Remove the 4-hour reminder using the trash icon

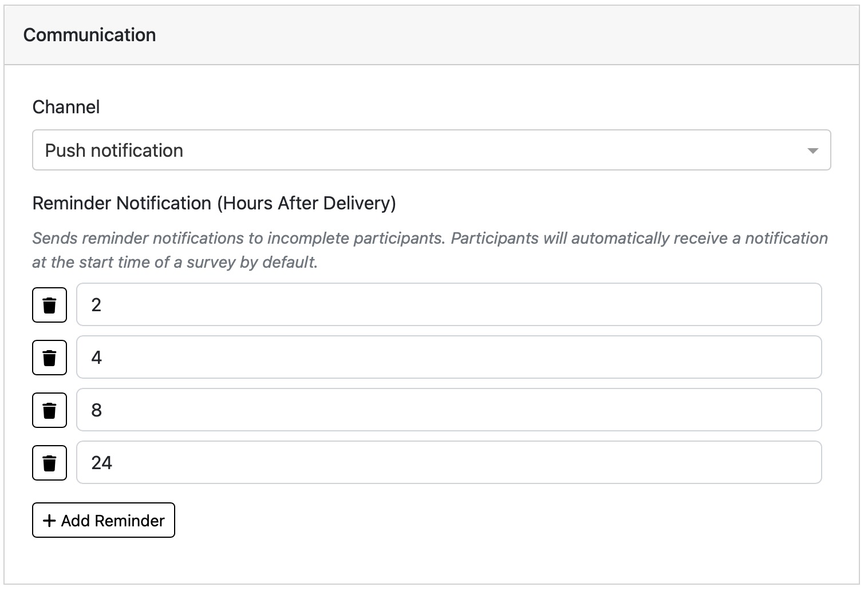(49, 358)
